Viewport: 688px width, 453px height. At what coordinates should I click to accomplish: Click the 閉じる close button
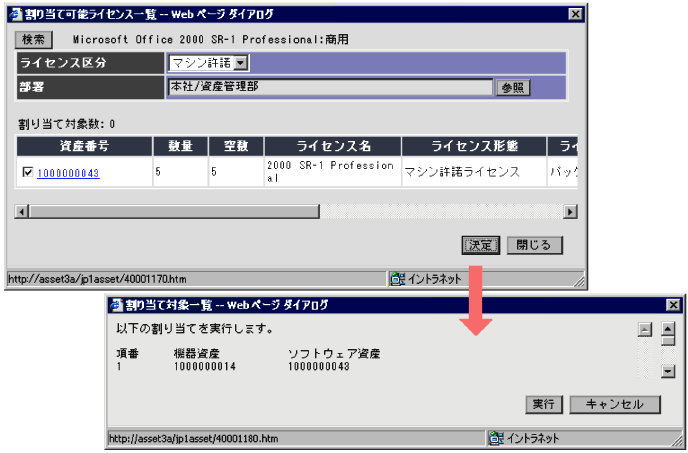[534, 245]
